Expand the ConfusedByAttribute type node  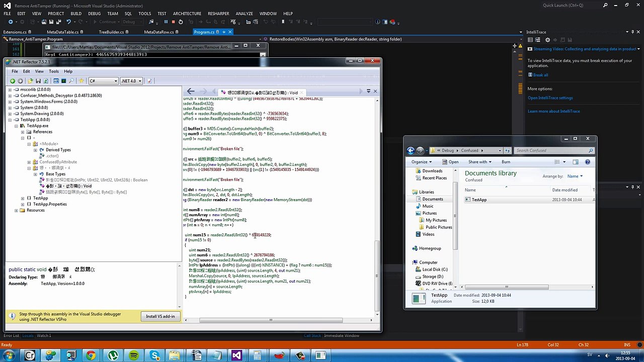coord(29,162)
